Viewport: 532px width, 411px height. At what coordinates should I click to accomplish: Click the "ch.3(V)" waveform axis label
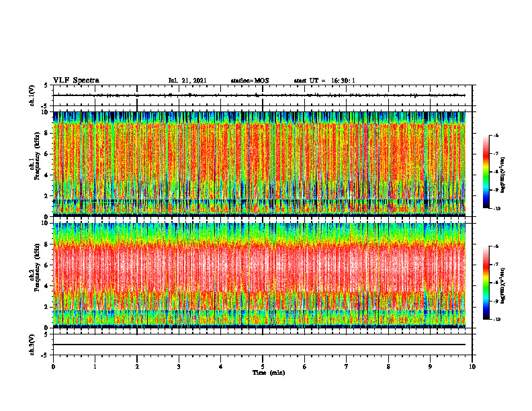(x=32, y=345)
